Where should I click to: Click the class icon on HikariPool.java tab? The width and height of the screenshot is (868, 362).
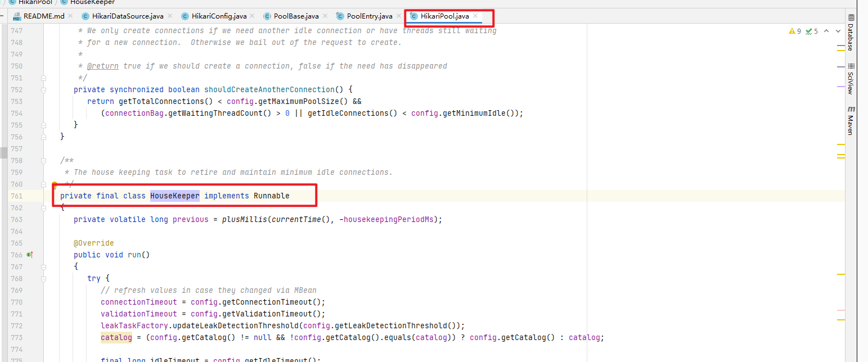click(414, 16)
